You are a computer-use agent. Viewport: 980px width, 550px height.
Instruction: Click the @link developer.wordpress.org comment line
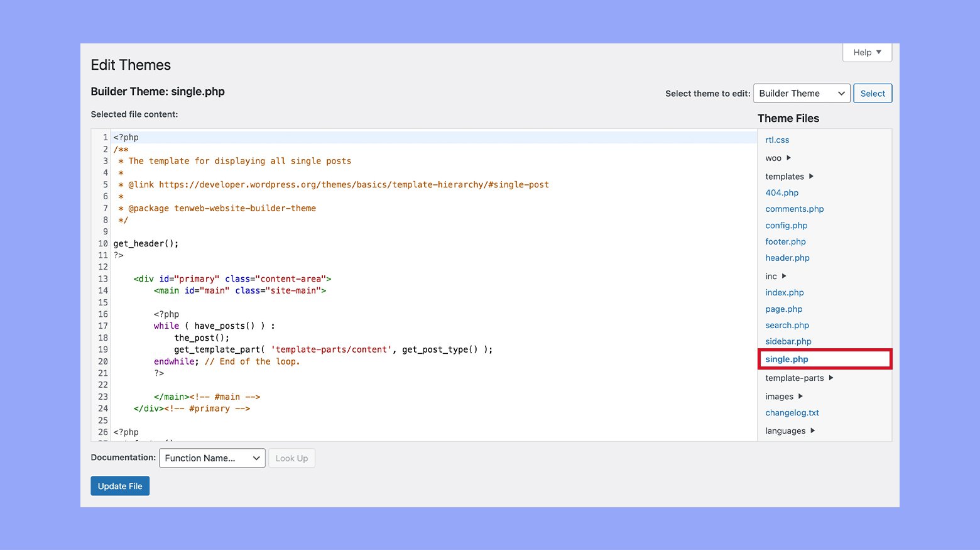point(334,185)
